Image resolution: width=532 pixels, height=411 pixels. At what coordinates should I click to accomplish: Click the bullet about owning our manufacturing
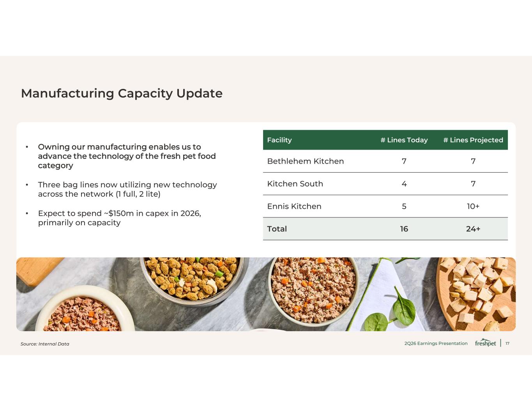click(127, 156)
